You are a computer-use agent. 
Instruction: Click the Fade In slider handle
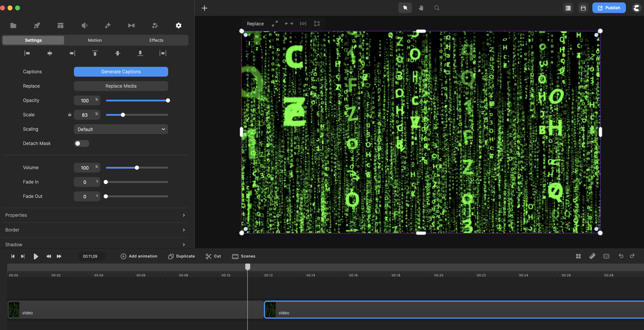106,182
